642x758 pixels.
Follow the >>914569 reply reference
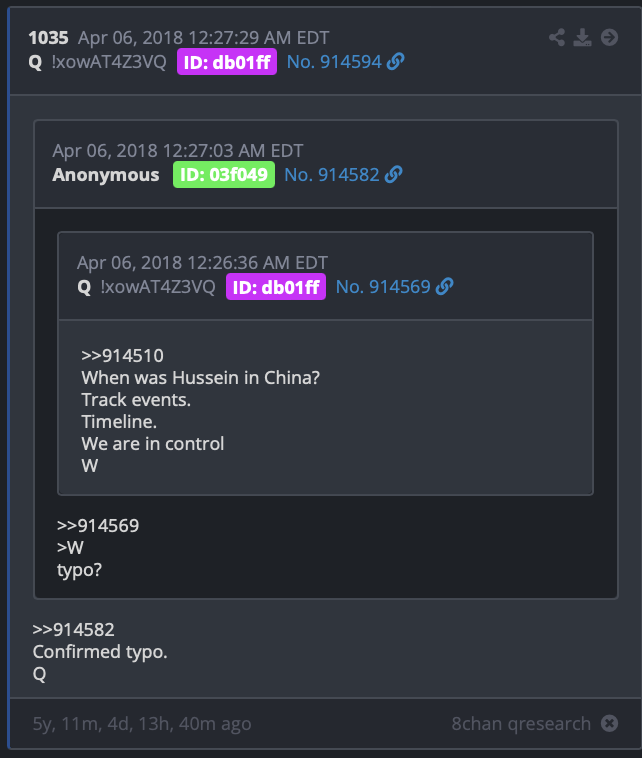tap(98, 525)
